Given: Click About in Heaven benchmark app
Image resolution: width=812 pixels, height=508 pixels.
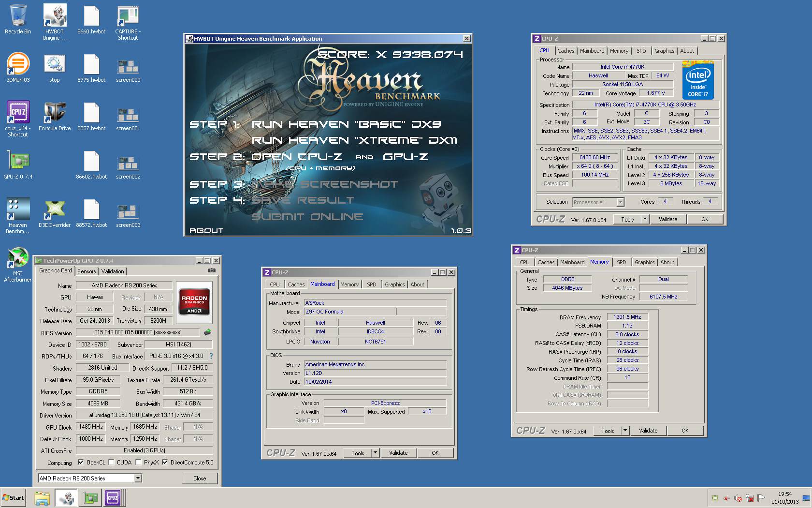Looking at the screenshot, I should coord(206,231).
